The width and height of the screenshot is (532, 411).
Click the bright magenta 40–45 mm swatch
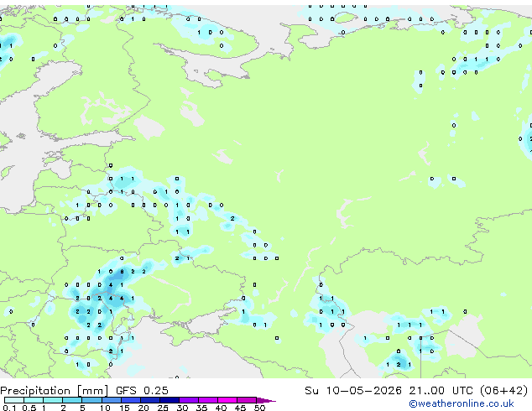click(x=227, y=400)
